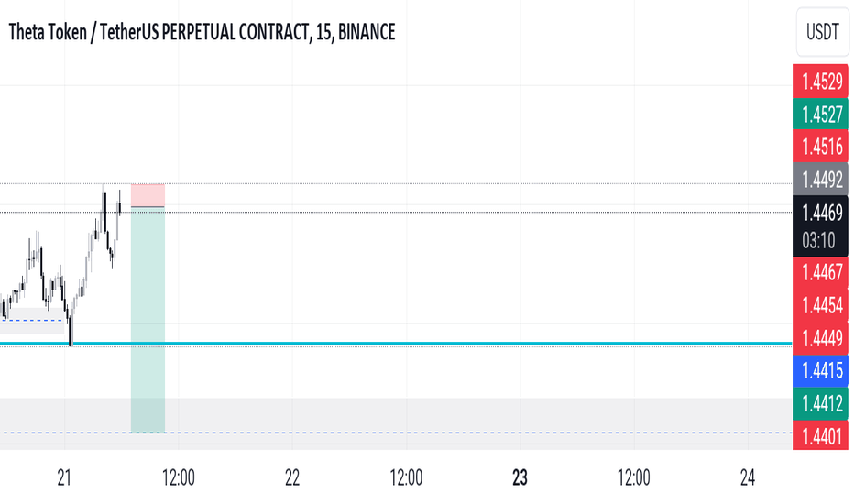The width and height of the screenshot is (854, 504).
Task: Select the 1.4467 red price label
Action: (x=820, y=272)
